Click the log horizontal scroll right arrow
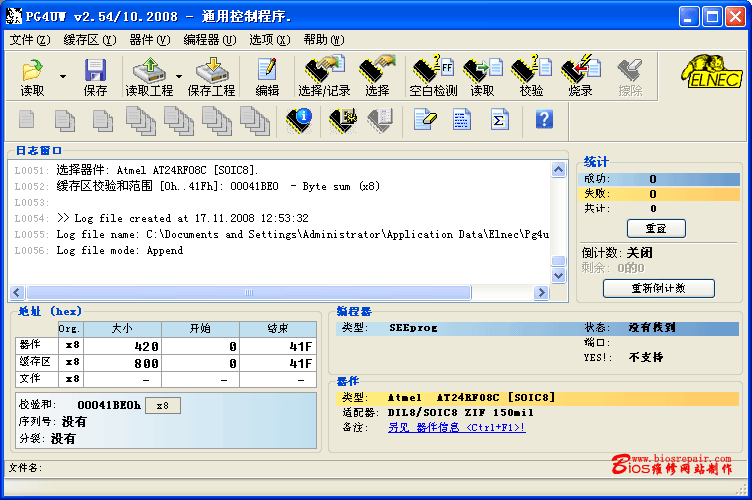Viewport: 752px width, 500px height. pos(541,292)
